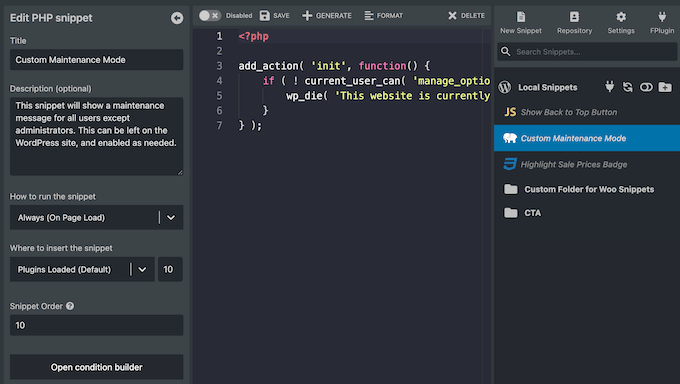Image resolution: width=680 pixels, height=384 pixels.
Task: Click the Title input field
Action: coord(96,60)
